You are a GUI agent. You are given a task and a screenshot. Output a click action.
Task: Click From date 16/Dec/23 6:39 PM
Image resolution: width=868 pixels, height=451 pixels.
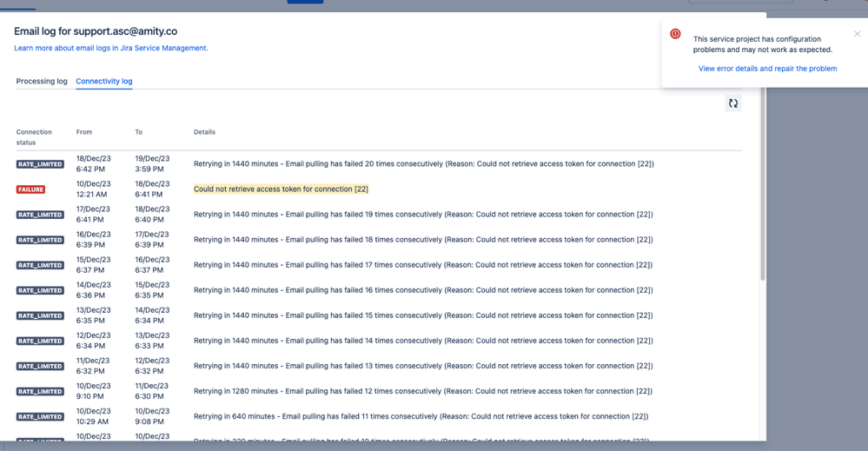[93, 240]
